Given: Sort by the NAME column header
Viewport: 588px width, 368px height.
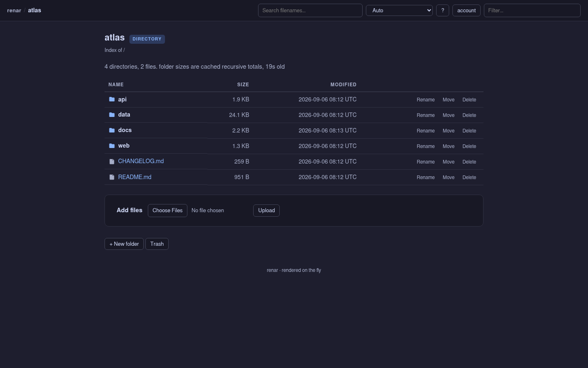Looking at the screenshot, I should pos(116,85).
